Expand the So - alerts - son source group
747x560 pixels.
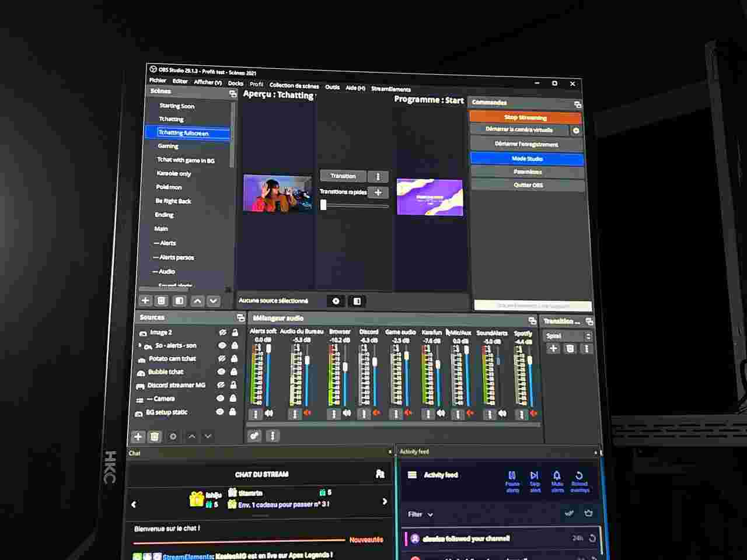click(x=139, y=345)
